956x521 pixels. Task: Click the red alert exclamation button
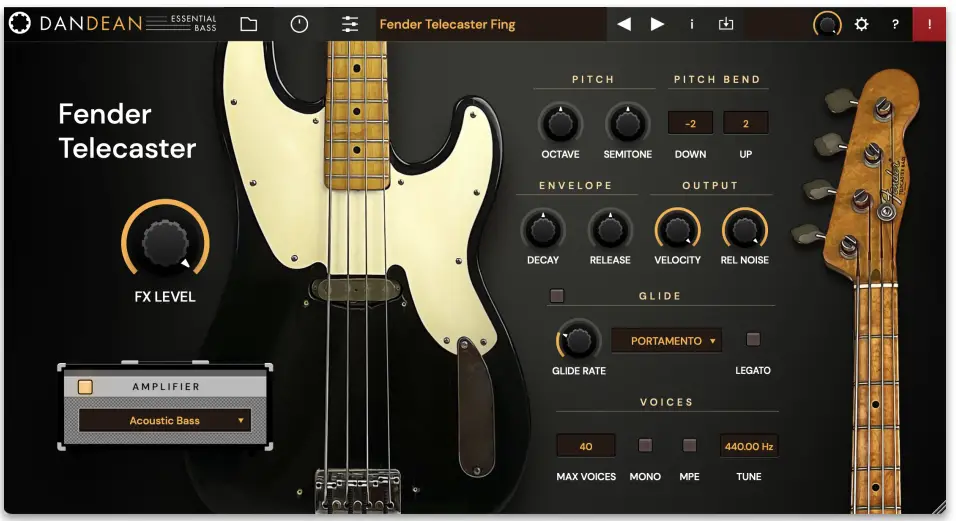(x=929, y=24)
